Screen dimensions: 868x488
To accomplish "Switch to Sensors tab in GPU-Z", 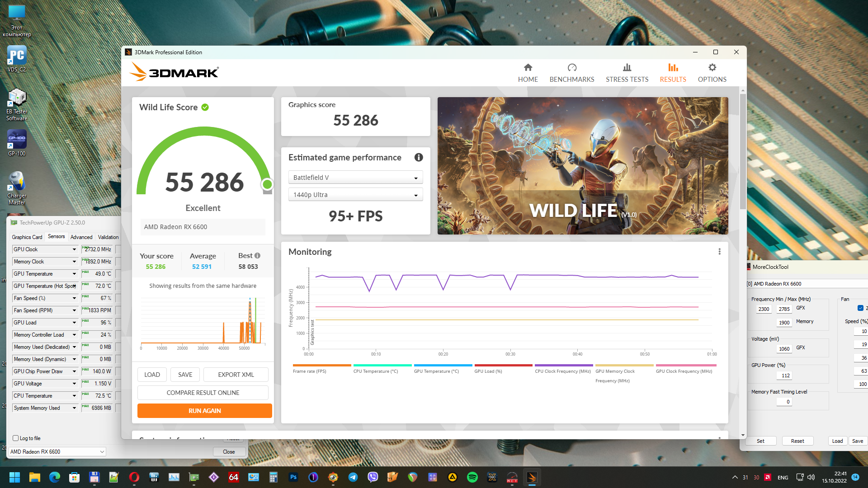I will (57, 236).
